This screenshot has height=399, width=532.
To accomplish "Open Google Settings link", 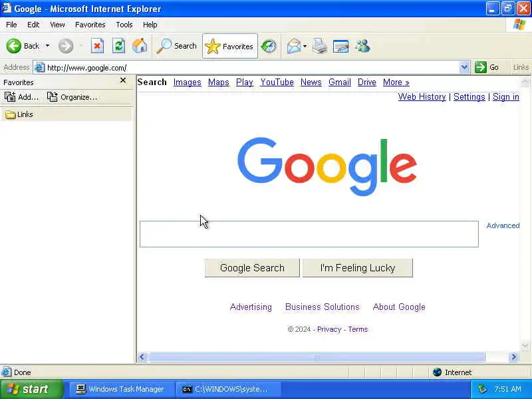I will click(469, 96).
